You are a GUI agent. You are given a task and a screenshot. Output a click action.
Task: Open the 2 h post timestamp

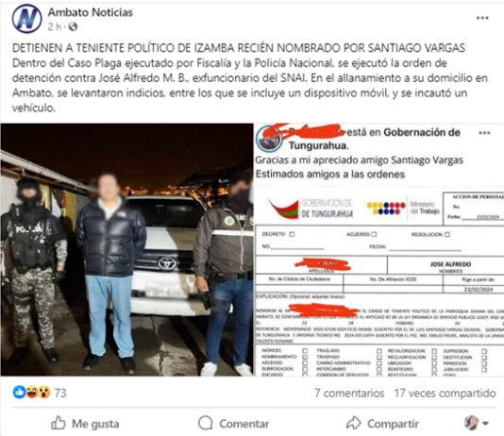pyautogui.click(x=54, y=26)
